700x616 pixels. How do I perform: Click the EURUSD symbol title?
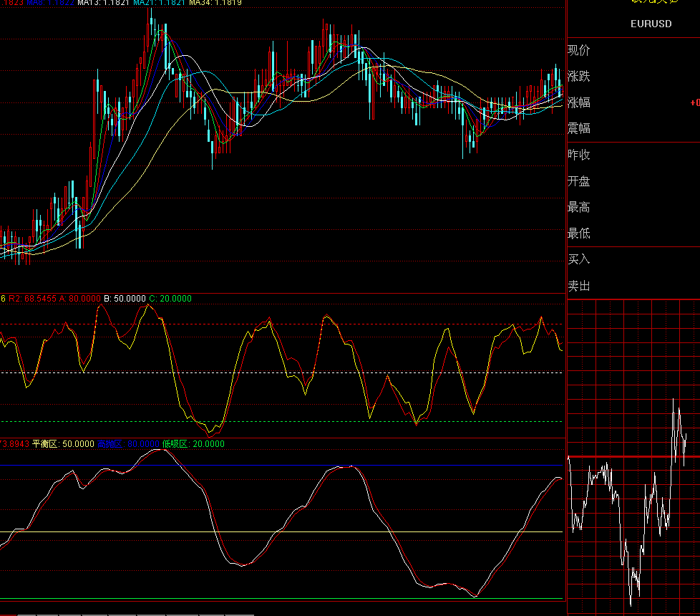click(651, 24)
